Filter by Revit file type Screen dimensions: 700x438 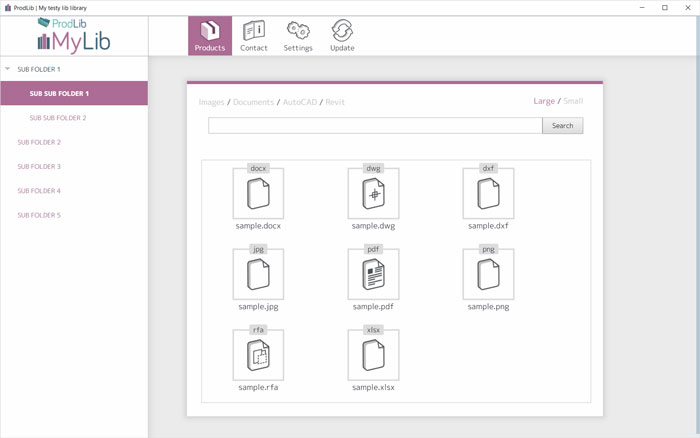pyautogui.click(x=335, y=102)
